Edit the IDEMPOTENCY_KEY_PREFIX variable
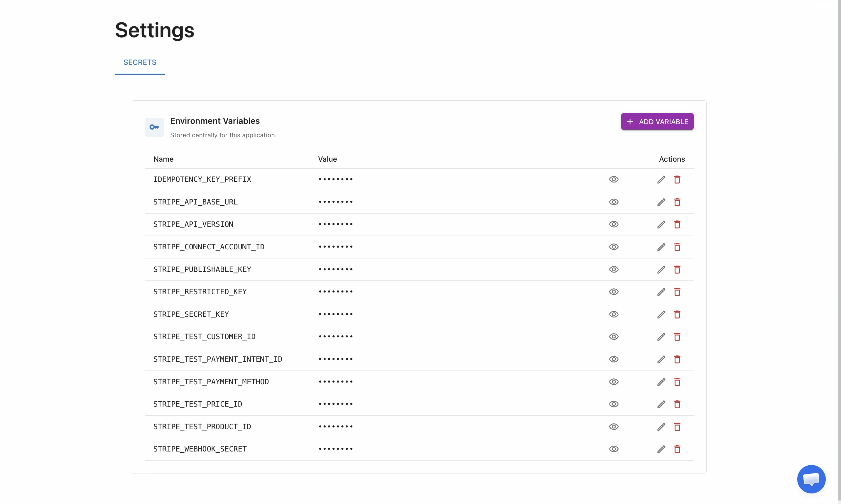This screenshot has width=841, height=504. click(661, 180)
